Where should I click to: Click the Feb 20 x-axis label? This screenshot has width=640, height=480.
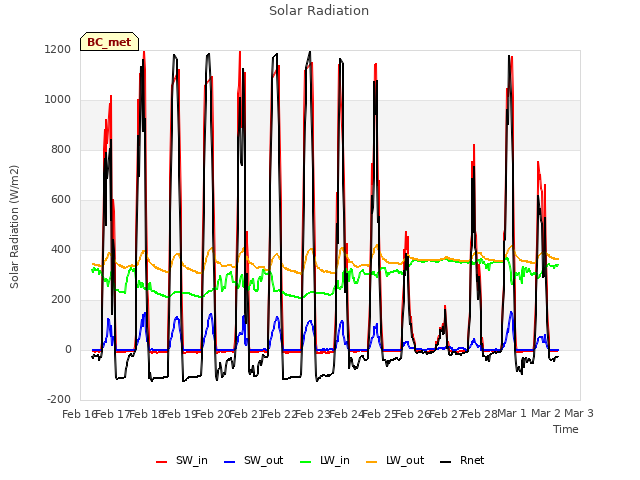(x=213, y=414)
